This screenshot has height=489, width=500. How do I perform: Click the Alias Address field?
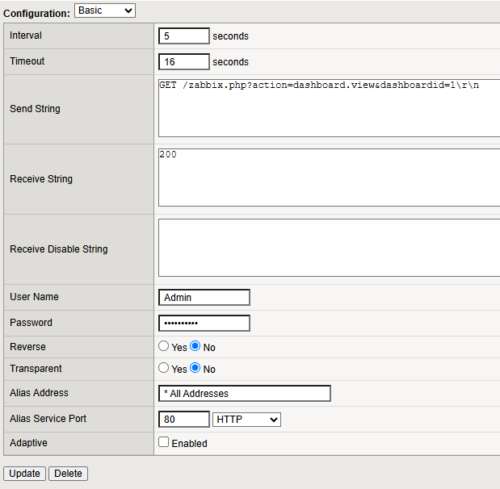click(245, 393)
